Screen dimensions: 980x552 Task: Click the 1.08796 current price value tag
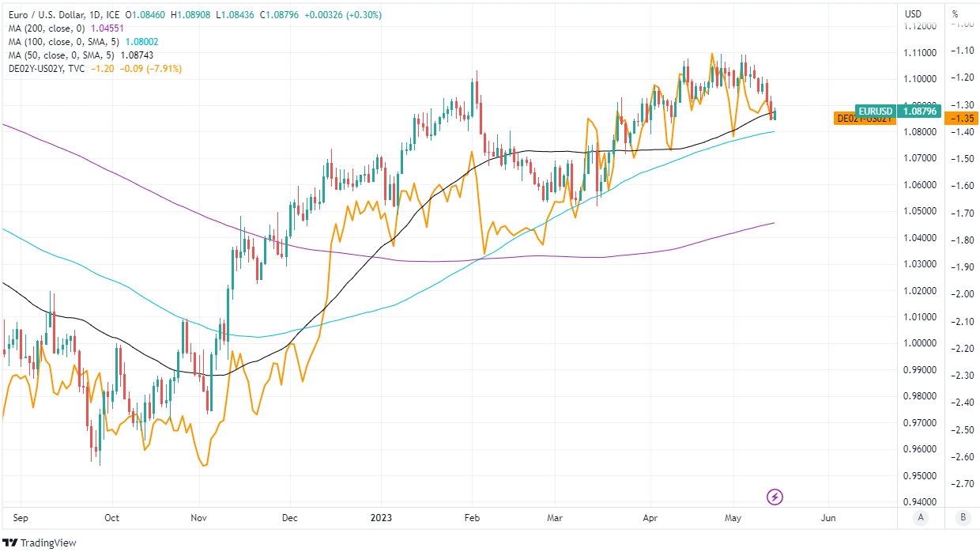coord(918,112)
